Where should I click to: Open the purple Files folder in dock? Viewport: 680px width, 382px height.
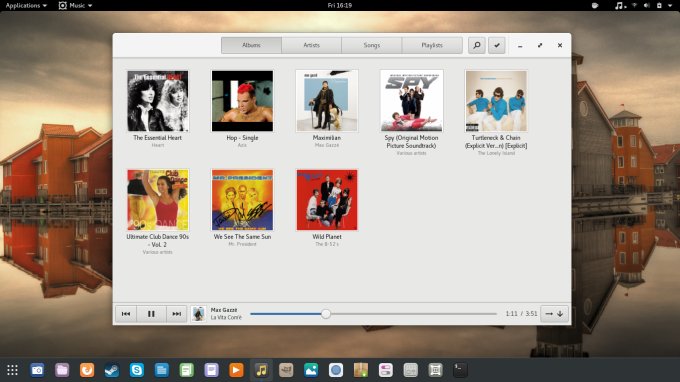click(62, 370)
